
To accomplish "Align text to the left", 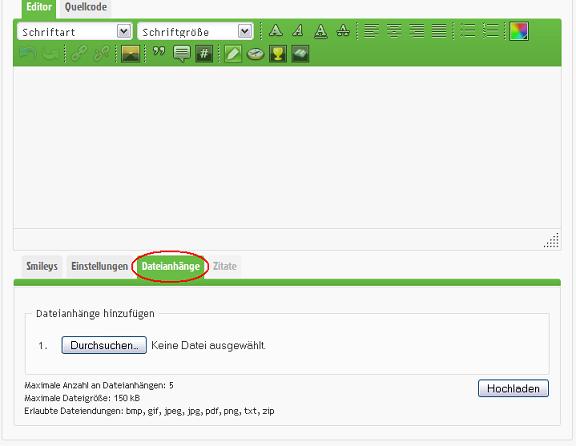I will 371,31.
